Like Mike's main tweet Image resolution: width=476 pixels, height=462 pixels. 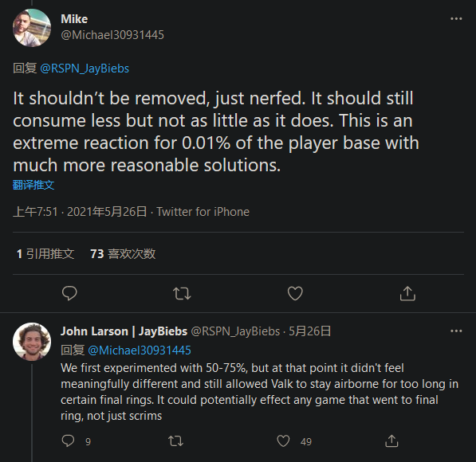tap(295, 293)
